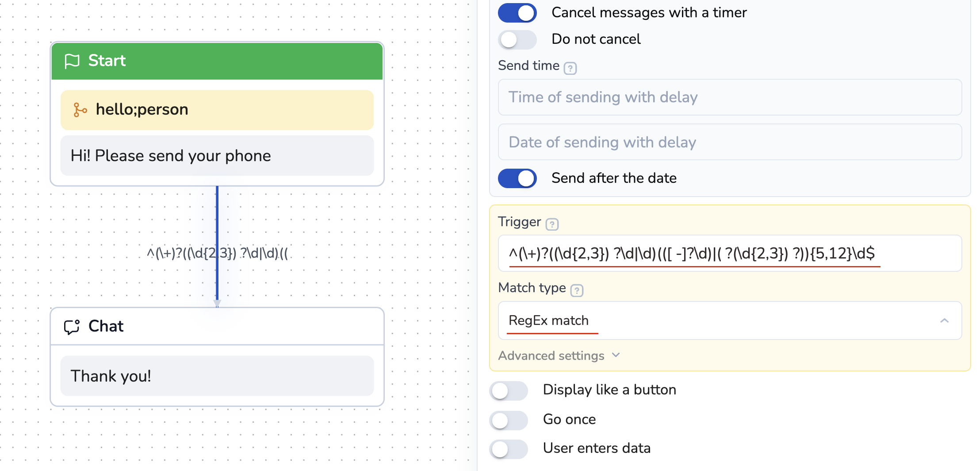This screenshot has width=980, height=471.
Task: Enable Display like a button switch
Action: click(x=509, y=390)
